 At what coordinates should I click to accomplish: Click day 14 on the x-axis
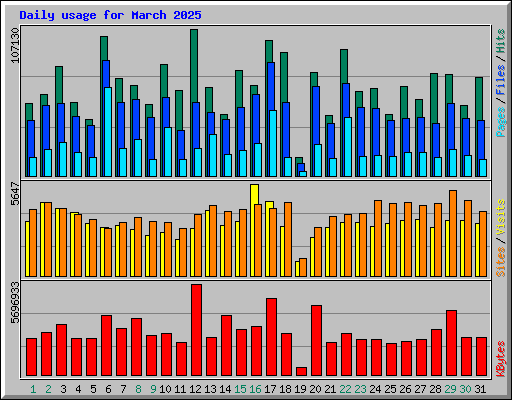[x=225, y=389]
